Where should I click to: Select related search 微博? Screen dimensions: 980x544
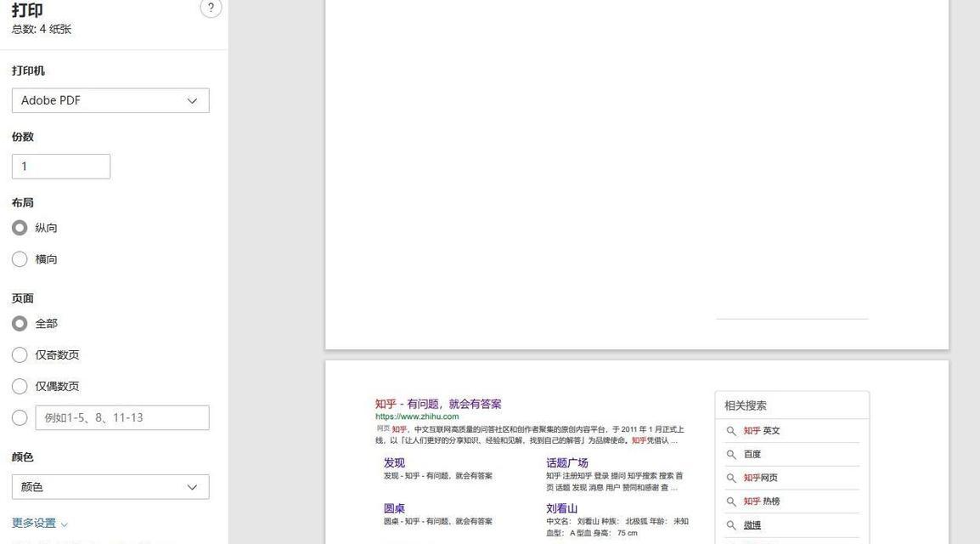point(752,525)
